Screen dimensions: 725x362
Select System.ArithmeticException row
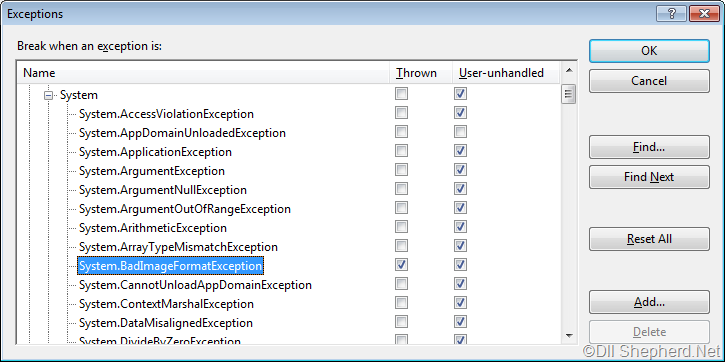pos(153,228)
